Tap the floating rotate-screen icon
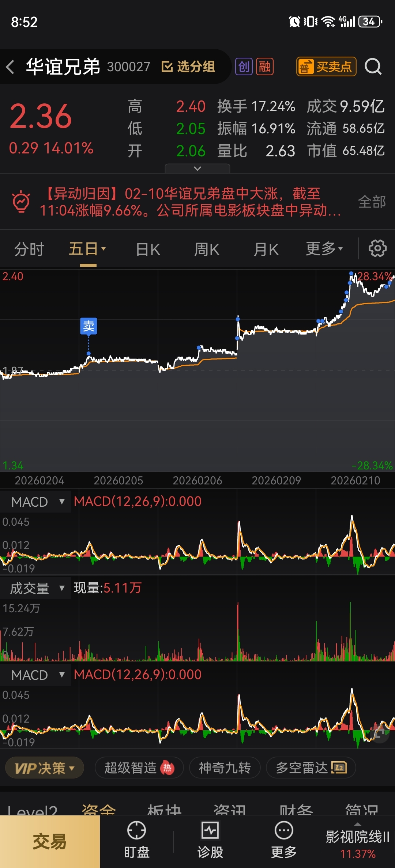 [x=379, y=733]
